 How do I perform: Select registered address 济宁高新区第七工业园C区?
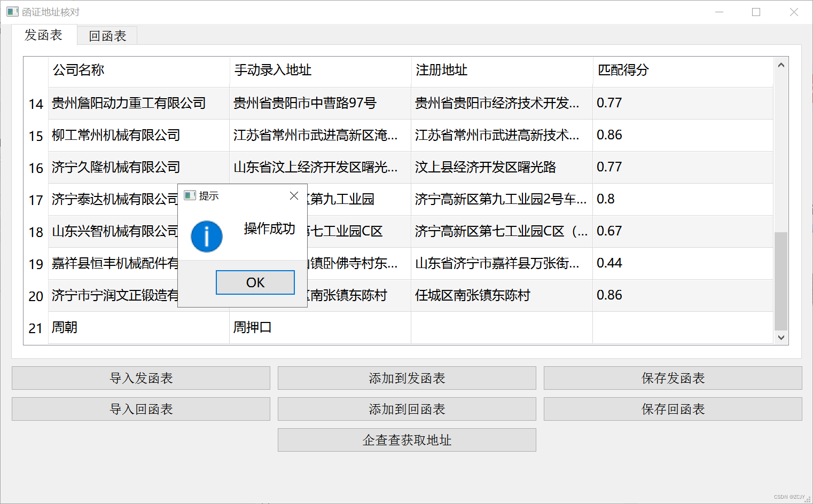click(502, 232)
